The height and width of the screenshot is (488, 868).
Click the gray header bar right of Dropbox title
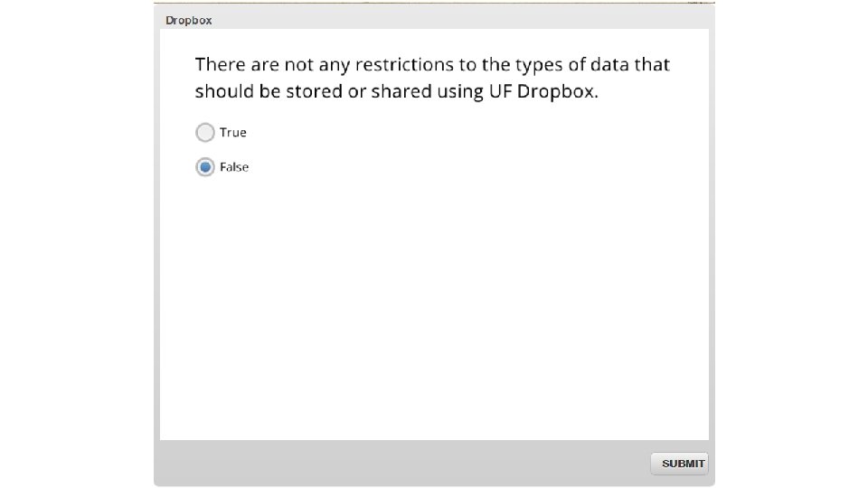coord(452,20)
